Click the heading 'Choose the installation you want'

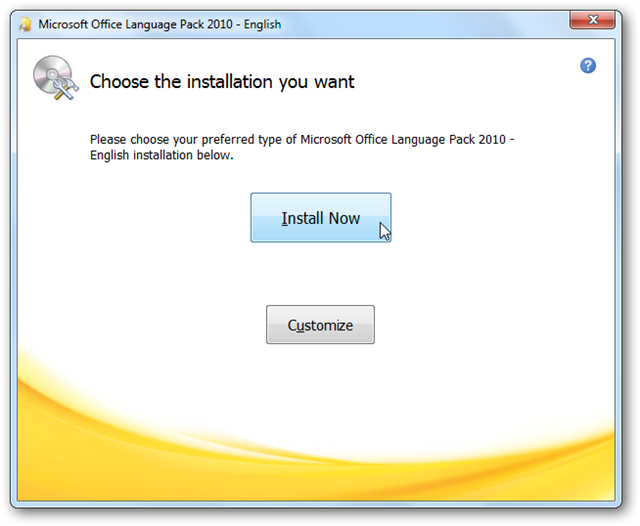coord(222,82)
